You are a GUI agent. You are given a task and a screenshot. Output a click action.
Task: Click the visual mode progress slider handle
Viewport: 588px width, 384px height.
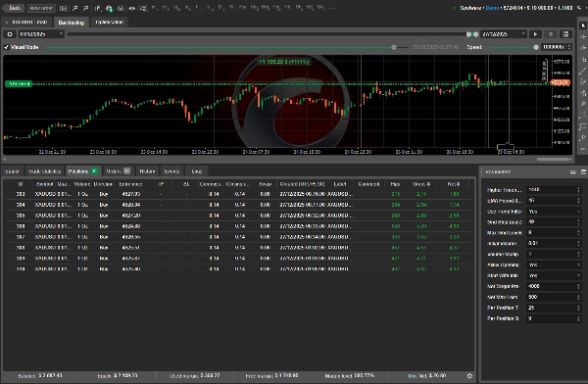click(x=393, y=47)
